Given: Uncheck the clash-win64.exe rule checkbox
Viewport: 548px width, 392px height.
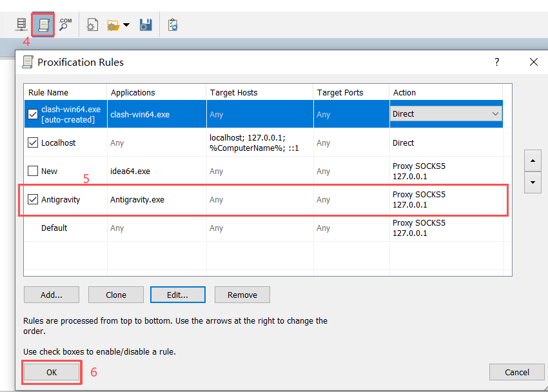Looking at the screenshot, I should 33,114.
